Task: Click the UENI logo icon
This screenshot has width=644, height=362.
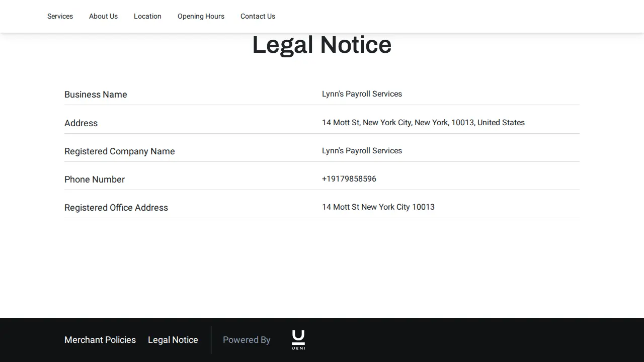Action: point(298,340)
